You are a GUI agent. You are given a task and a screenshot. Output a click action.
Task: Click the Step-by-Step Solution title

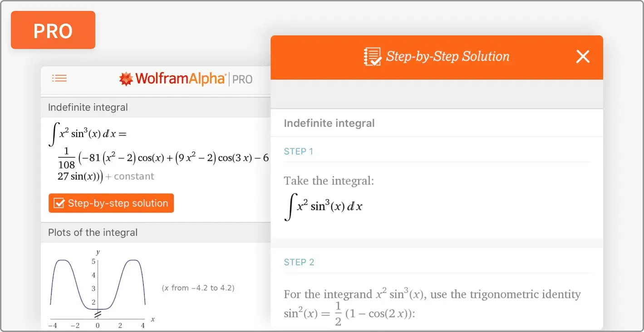click(447, 56)
